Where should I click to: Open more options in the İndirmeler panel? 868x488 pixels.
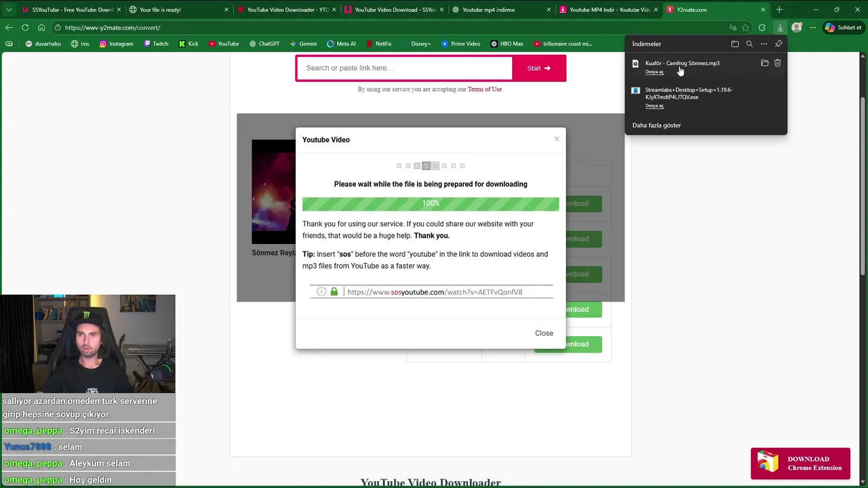pos(764,44)
